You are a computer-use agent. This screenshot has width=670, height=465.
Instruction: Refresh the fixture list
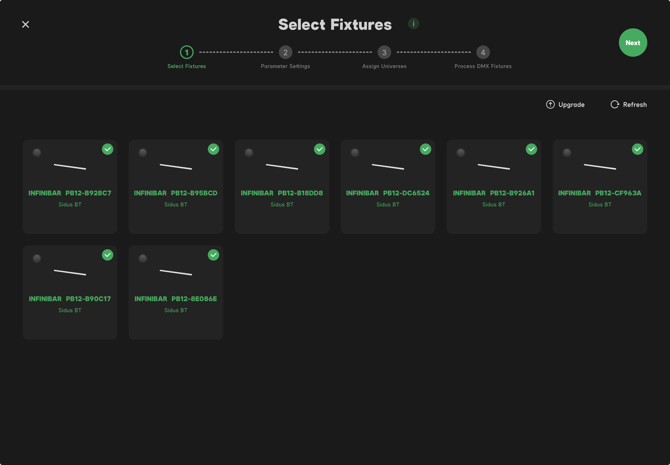pos(628,104)
